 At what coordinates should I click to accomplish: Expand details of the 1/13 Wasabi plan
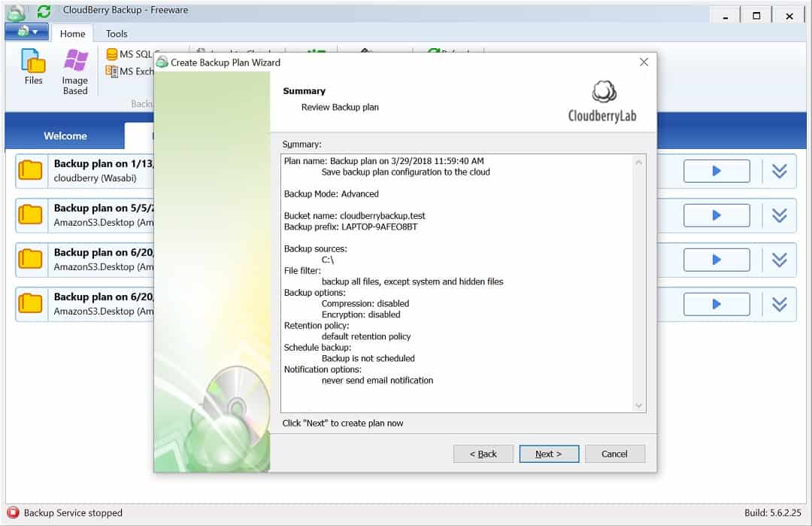[x=780, y=171]
